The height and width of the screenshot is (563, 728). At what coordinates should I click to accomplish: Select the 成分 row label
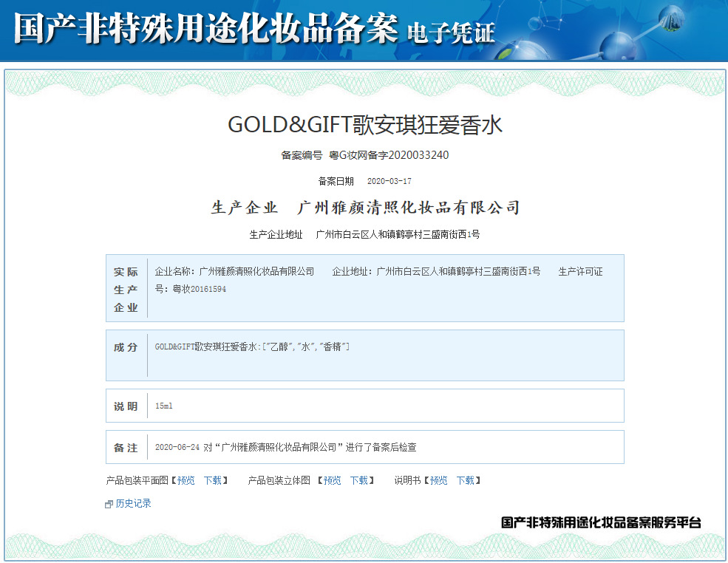click(x=126, y=347)
